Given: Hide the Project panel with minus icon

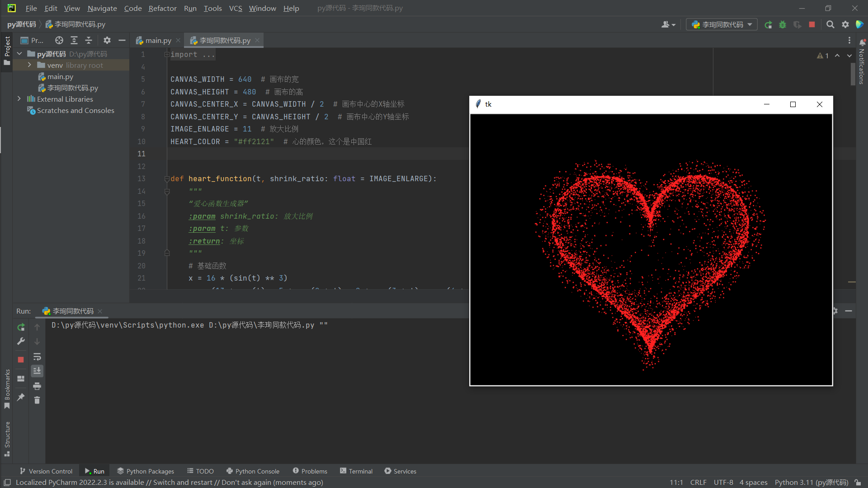Looking at the screenshot, I should click(122, 40).
